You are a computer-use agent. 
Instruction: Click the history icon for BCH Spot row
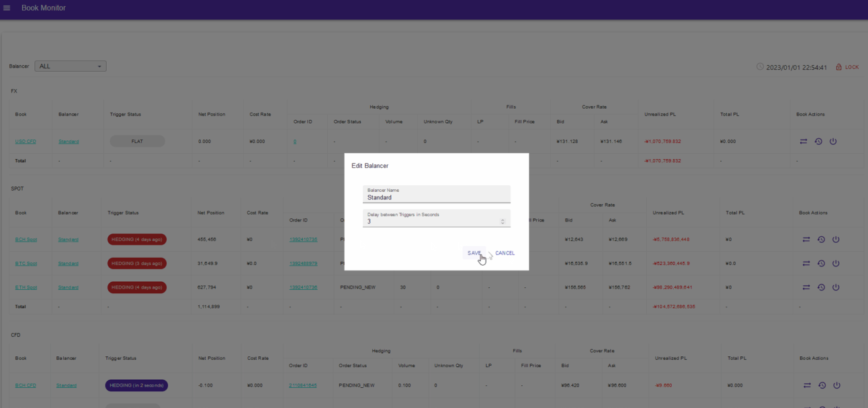821,240
